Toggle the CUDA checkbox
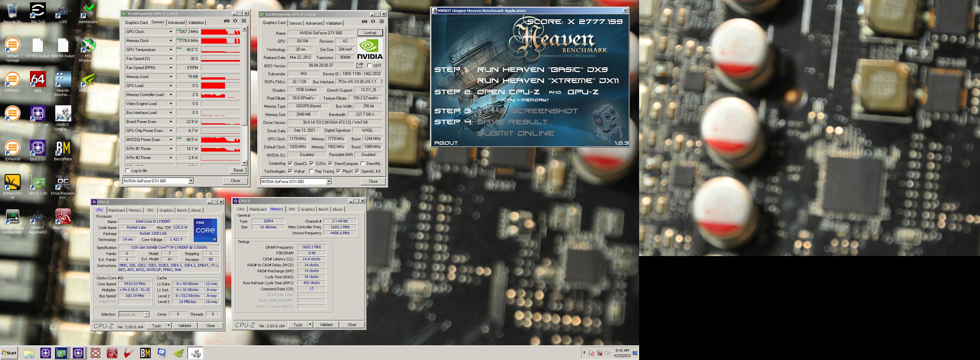This screenshot has width=980, height=360. point(312,163)
